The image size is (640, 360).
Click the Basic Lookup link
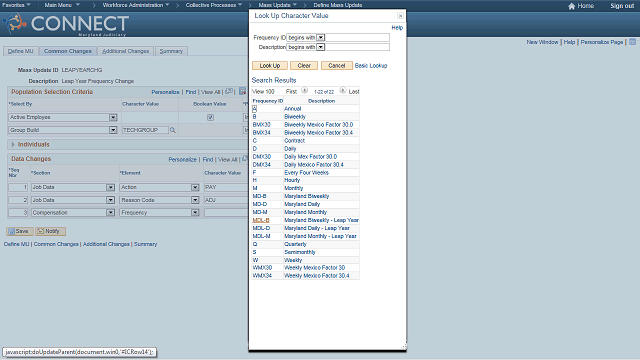click(x=371, y=66)
